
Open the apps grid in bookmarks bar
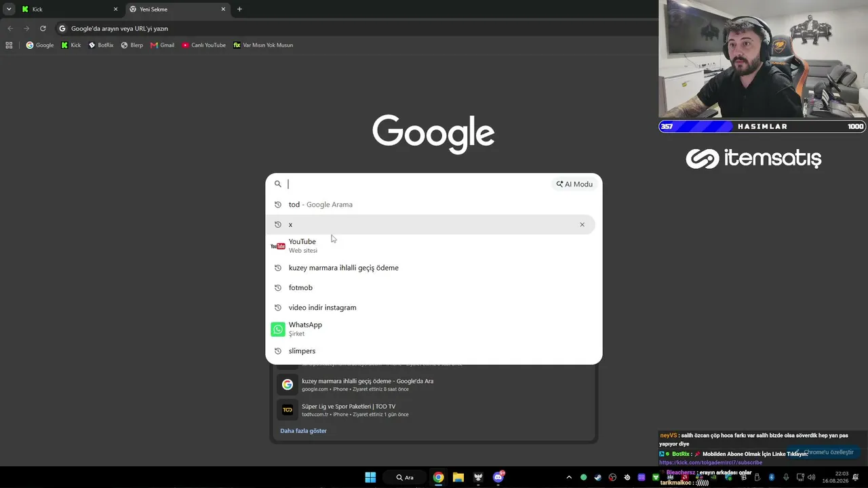(x=9, y=45)
